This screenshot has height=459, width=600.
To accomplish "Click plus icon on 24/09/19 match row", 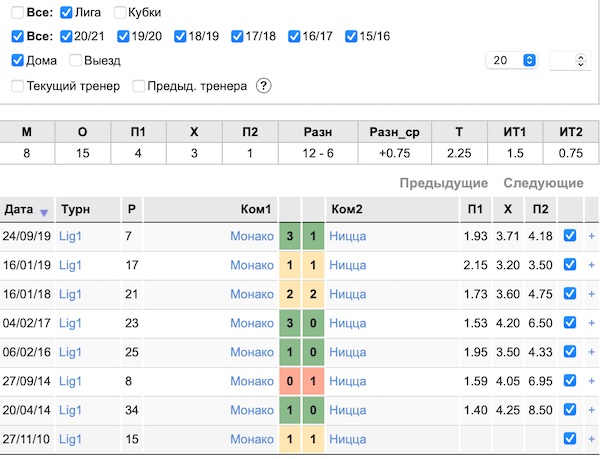I will pos(591,236).
